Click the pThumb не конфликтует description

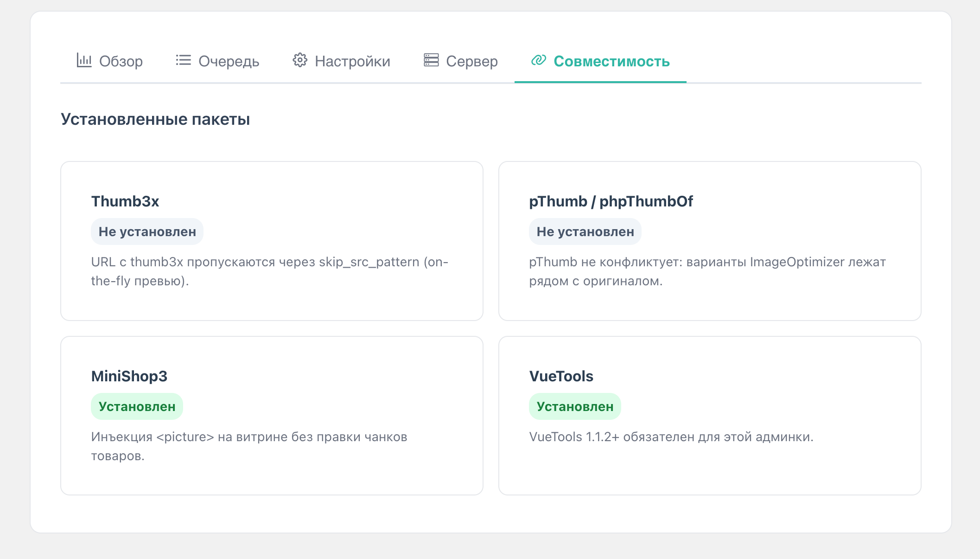click(707, 271)
